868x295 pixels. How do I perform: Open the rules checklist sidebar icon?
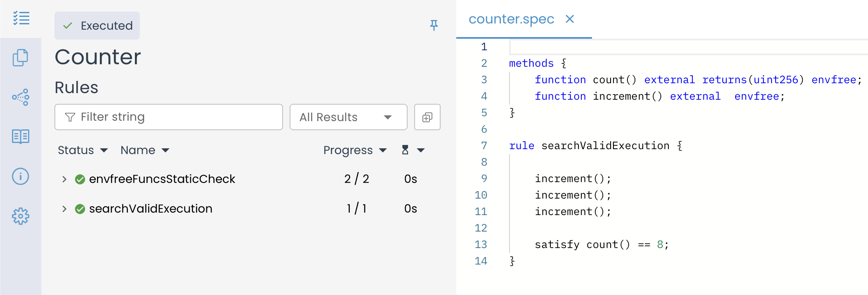pos(21,18)
